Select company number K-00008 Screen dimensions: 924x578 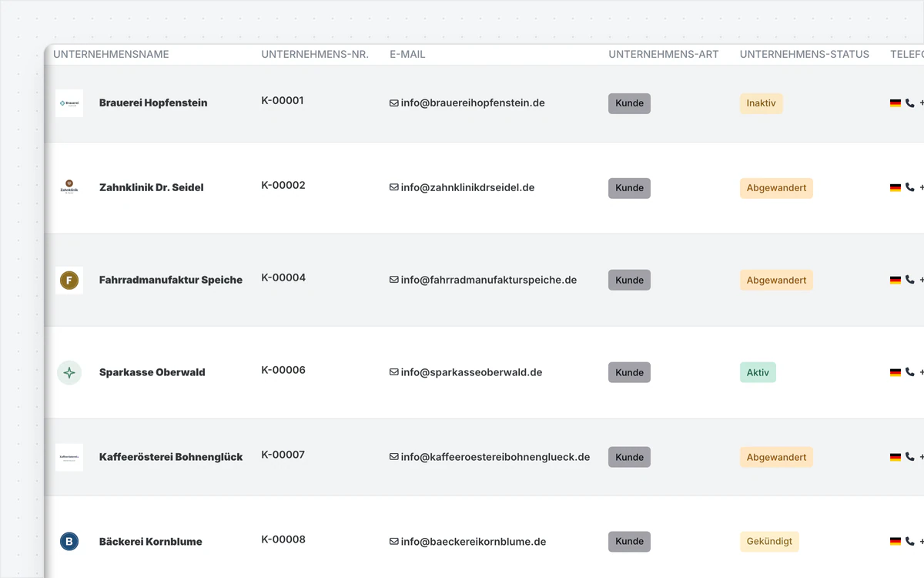pyautogui.click(x=283, y=539)
